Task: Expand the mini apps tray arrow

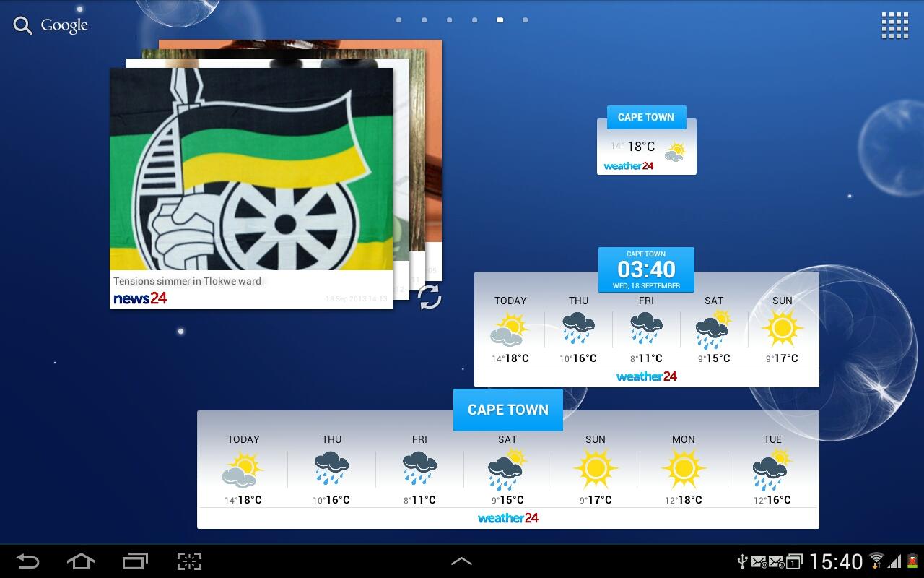Action: (461, 559)
